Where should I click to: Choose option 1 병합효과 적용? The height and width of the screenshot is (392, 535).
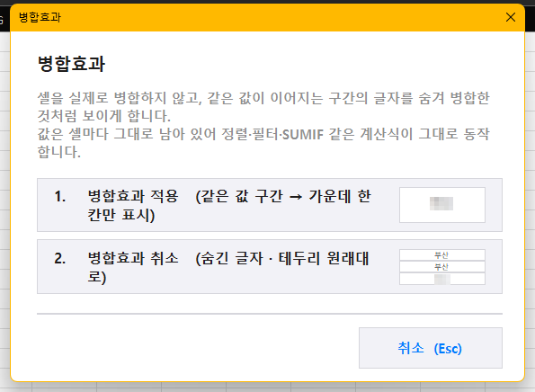pyautogui.click(x=270, y=205)
